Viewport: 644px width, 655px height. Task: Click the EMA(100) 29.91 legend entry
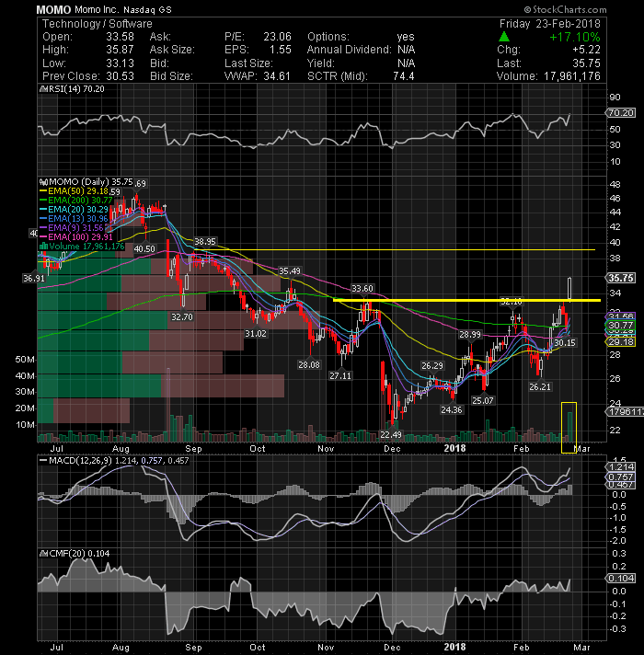tap(80, 236)
